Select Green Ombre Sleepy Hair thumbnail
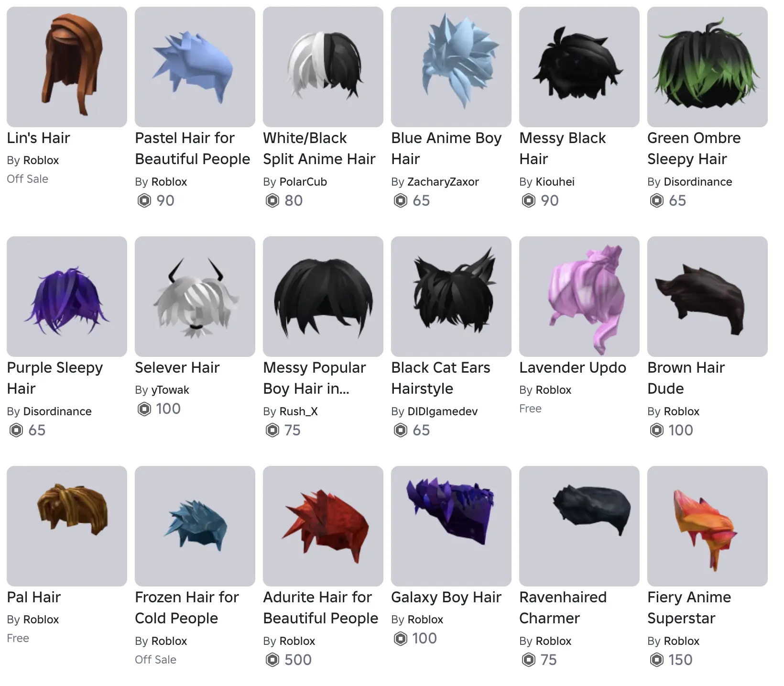 [x=708, y=67]
